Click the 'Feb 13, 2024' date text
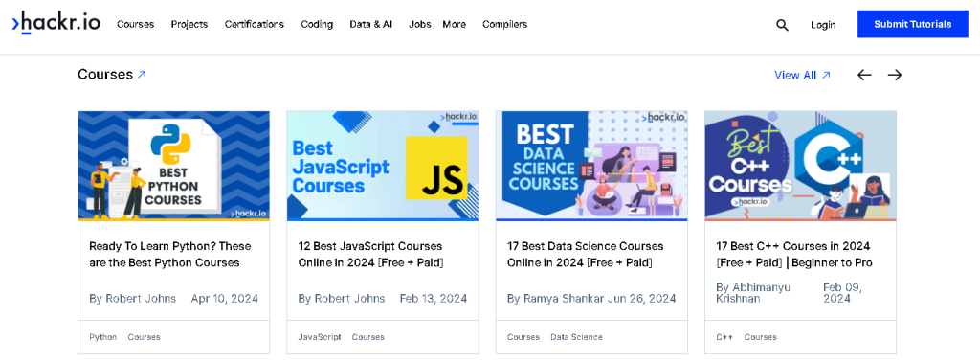 pos(434,298)
